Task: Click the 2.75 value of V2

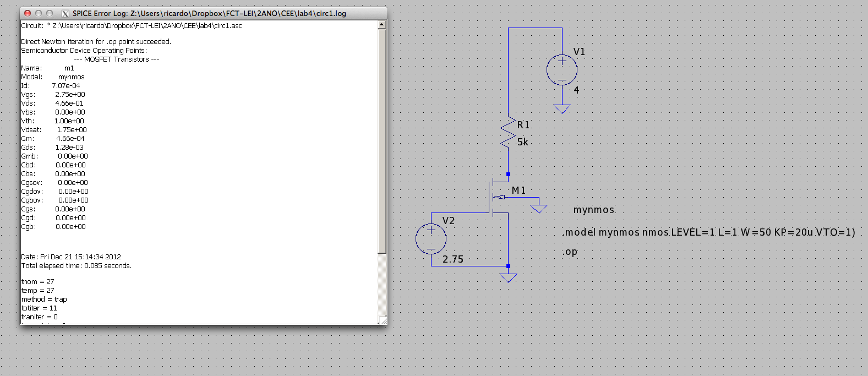Action: pyautogui.click(x=452, y=259)
